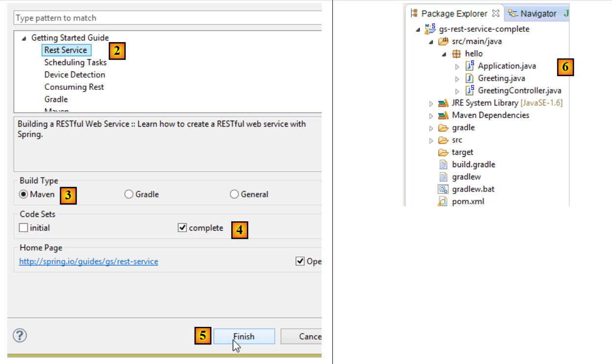Click the GreetingController.java file icon
This screenshot has width=612, height=364.
tap(470, 90)
